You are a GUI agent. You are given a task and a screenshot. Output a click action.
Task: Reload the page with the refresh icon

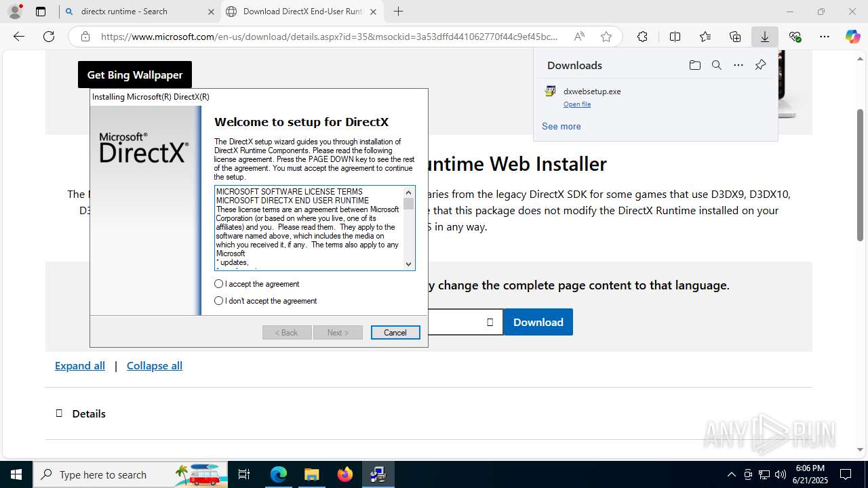tap(49, 37)
